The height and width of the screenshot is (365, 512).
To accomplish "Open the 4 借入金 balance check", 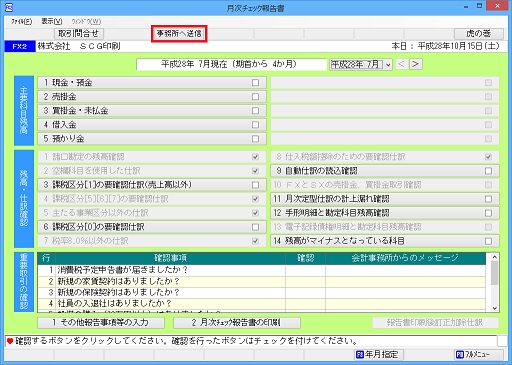I will click(152, 125).
